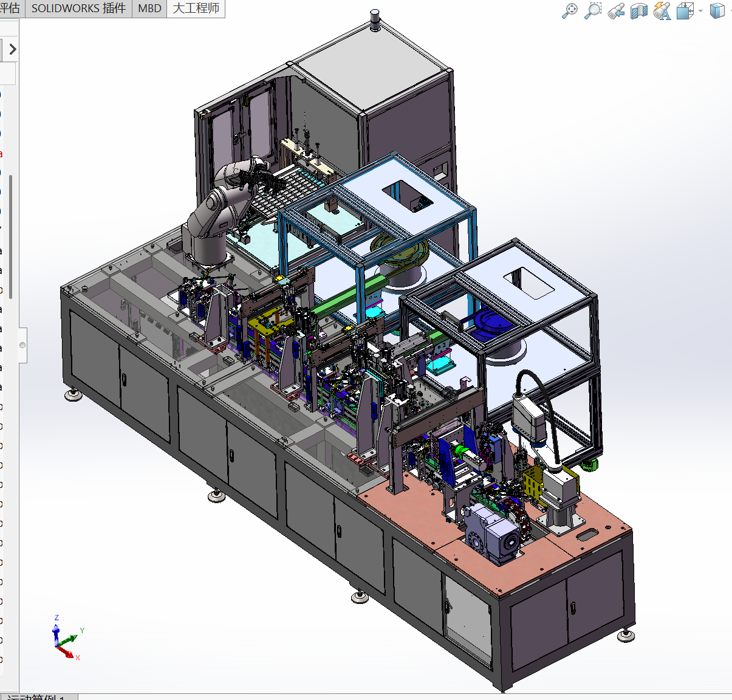Viewport: 732px width, 700px height.
Task: Click the Display Style icon
Action: click(x=717, y=11)
